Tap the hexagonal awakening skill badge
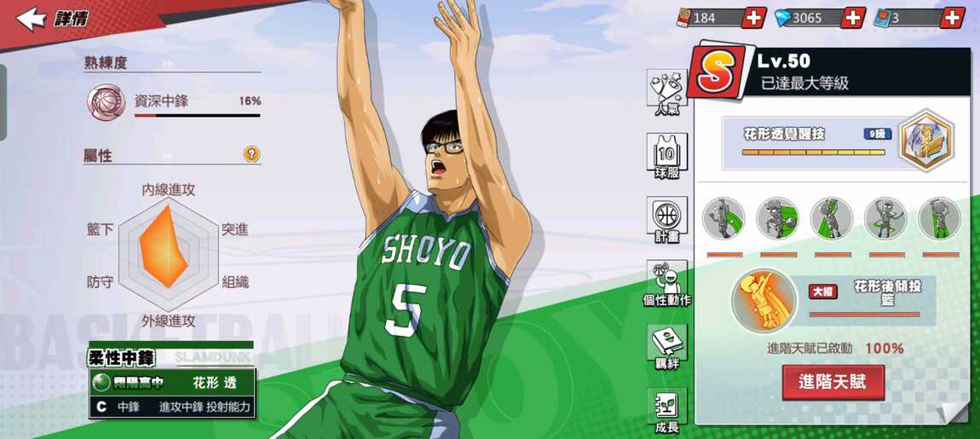Viewport: 980px width, 439px height. pos(926,140)
